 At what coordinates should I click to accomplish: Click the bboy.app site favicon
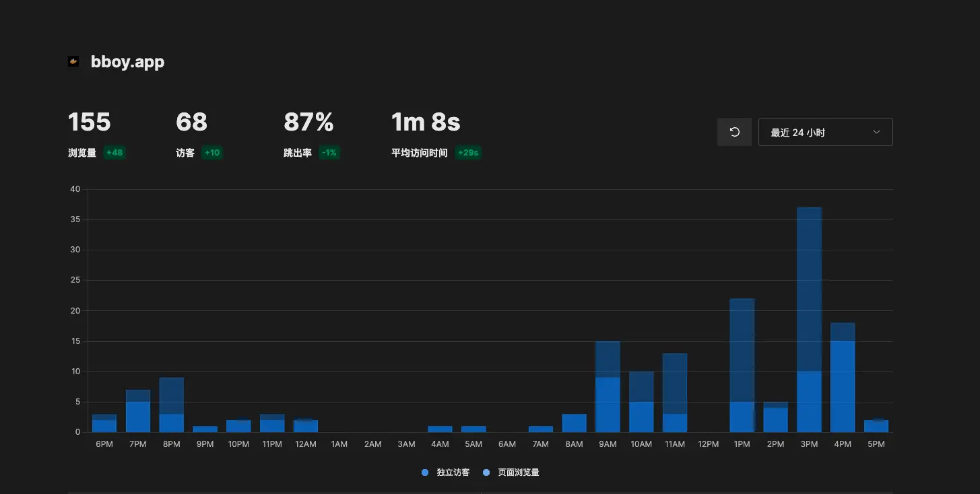(73, 61)
